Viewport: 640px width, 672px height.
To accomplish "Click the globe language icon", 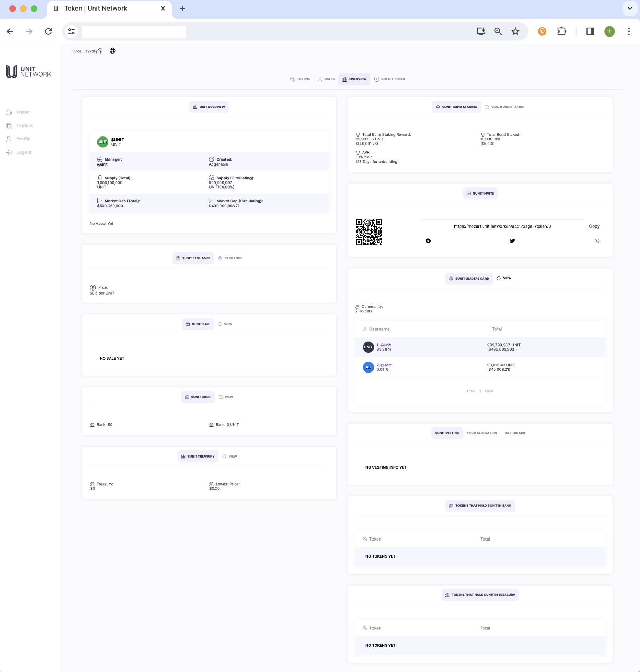I will coord(112,51).
